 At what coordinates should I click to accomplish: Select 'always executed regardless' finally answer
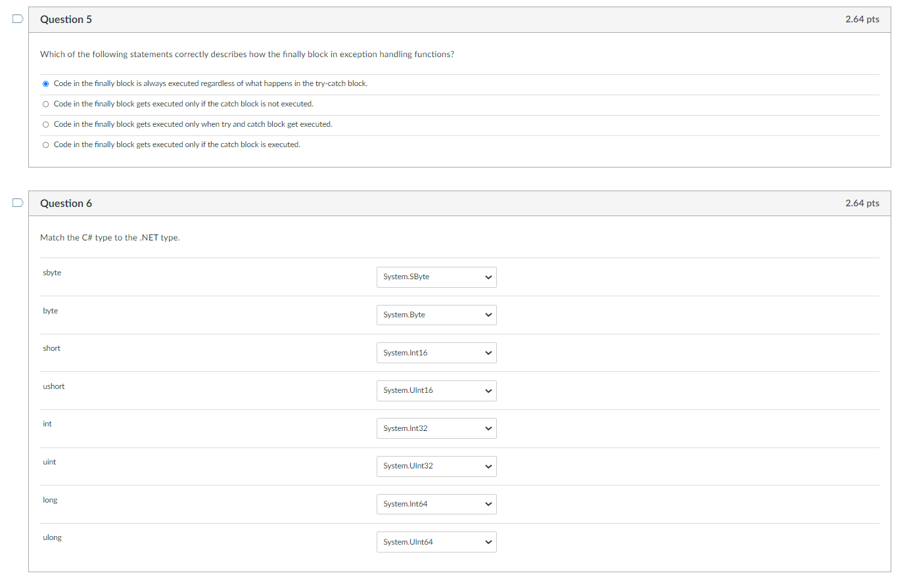(x=45, y=83)
